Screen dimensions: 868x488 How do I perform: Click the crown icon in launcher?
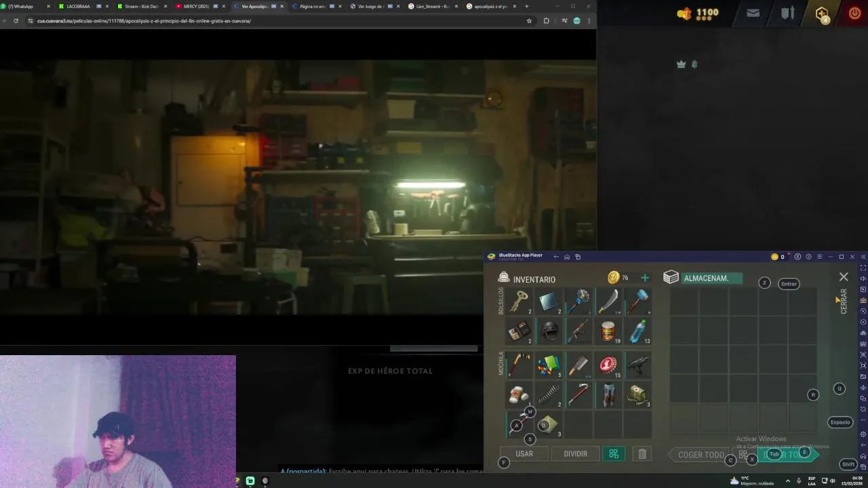click(x=682, y=64)
